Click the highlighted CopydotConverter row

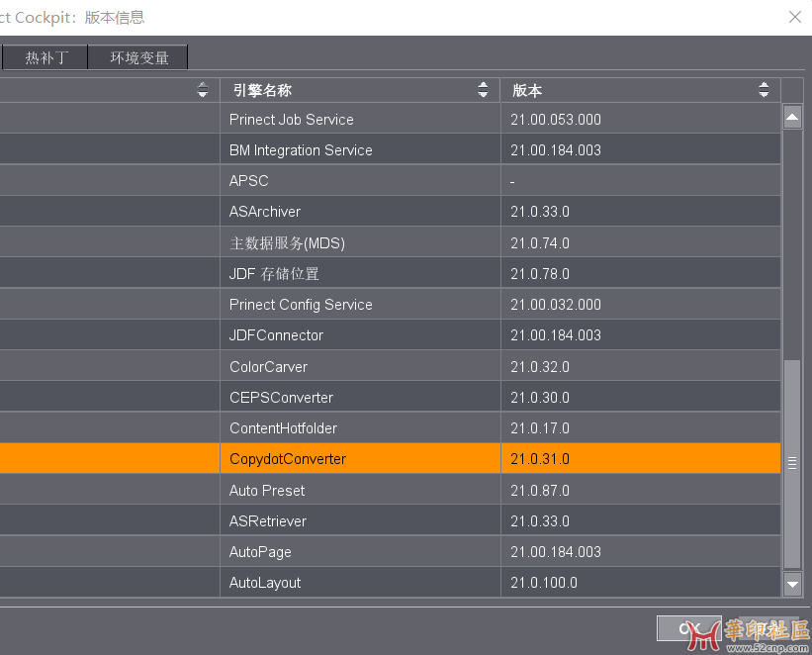point(288,459)
